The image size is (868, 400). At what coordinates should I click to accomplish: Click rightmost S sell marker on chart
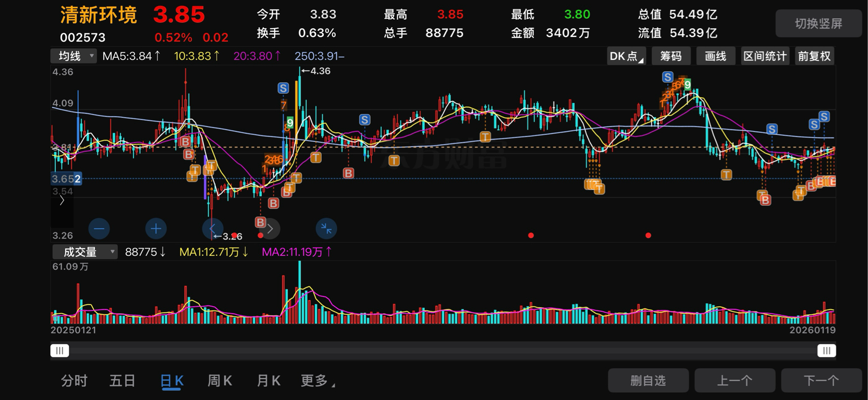[x=824, y=116]
